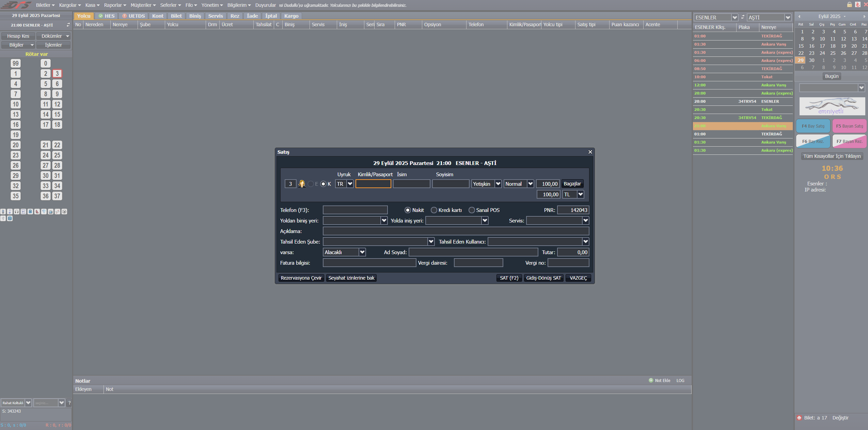This screenshot has height=430, width=868.
Task: Open the Uyruk TR nationality dropdown
Action: [x=350, y=184]
